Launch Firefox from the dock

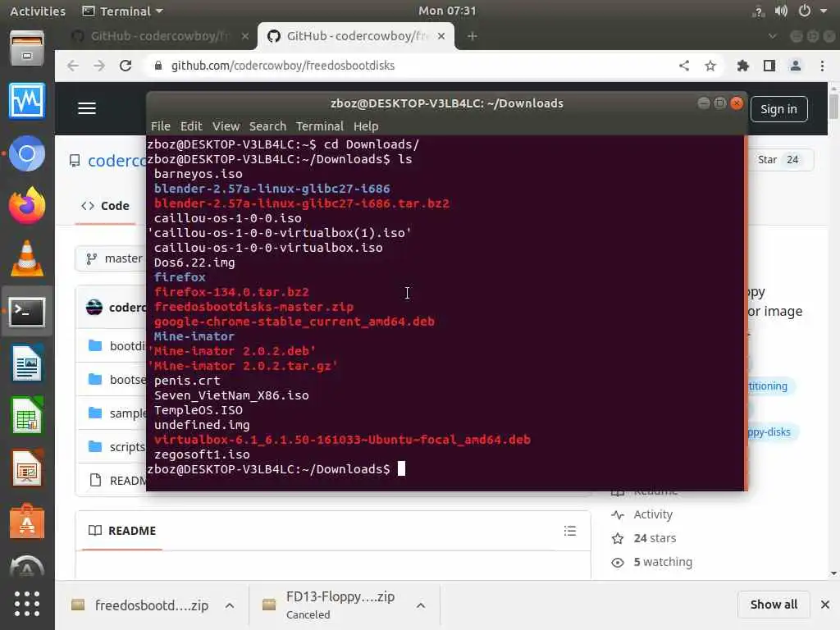[27, 206]
